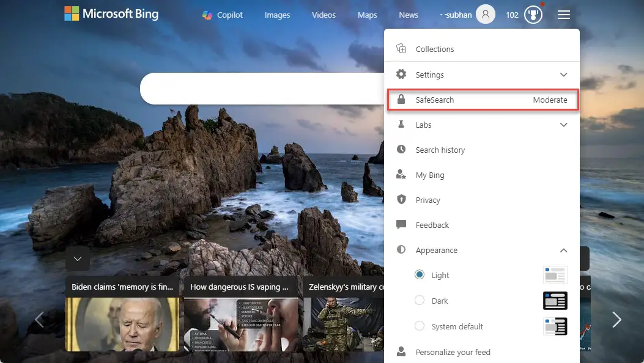Click the Biden news photo thumbnail
Screen dimensions: 644x363
122,324
